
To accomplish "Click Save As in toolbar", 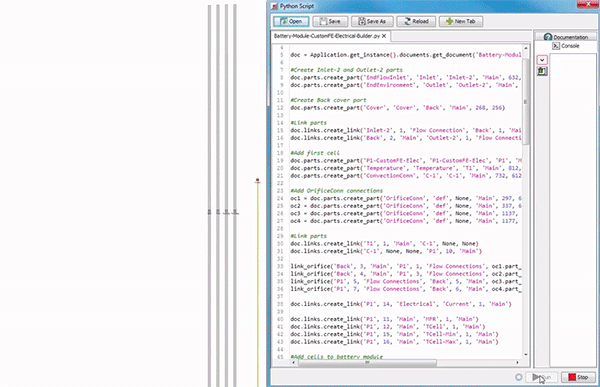I will (x=372, y=21).
